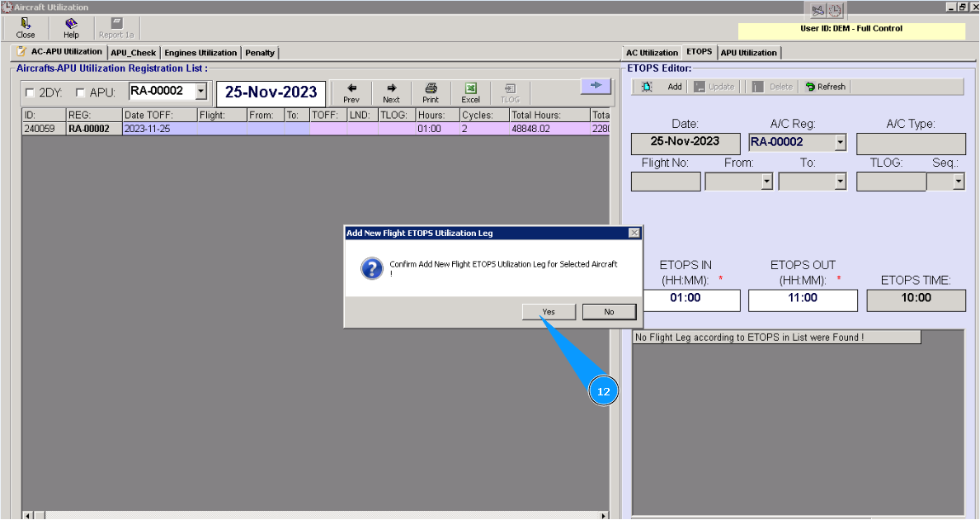The image size is (980, 520).
Task: Click the LND column header
Action: coord(362,115)
